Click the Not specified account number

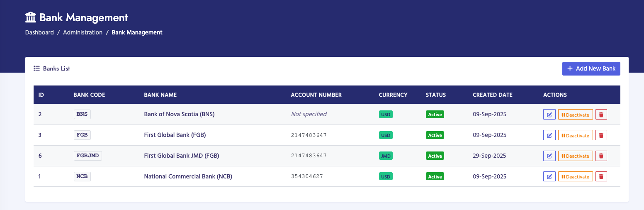tap(309, 114)
